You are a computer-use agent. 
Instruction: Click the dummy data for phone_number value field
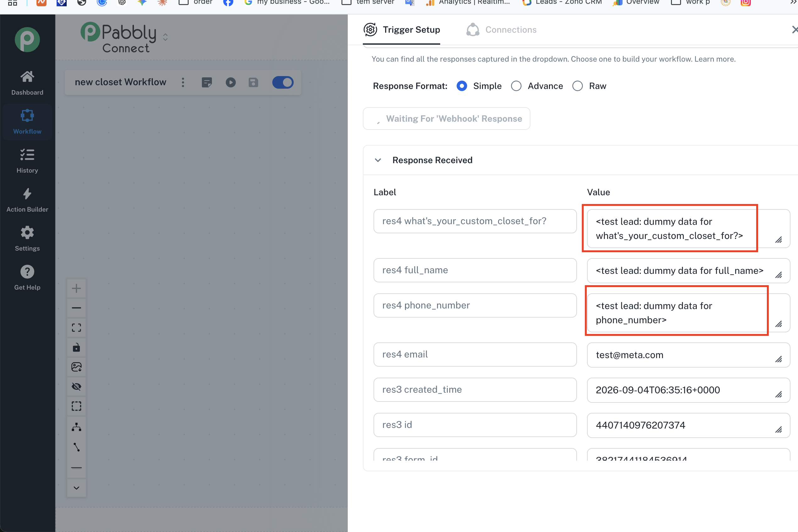click(688, 313)
